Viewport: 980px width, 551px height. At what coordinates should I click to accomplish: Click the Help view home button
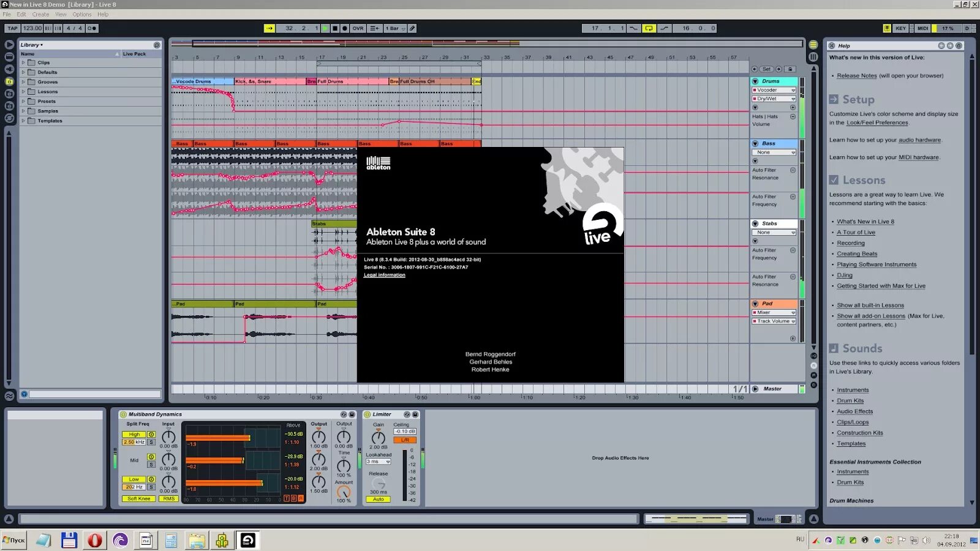point(959,46)
